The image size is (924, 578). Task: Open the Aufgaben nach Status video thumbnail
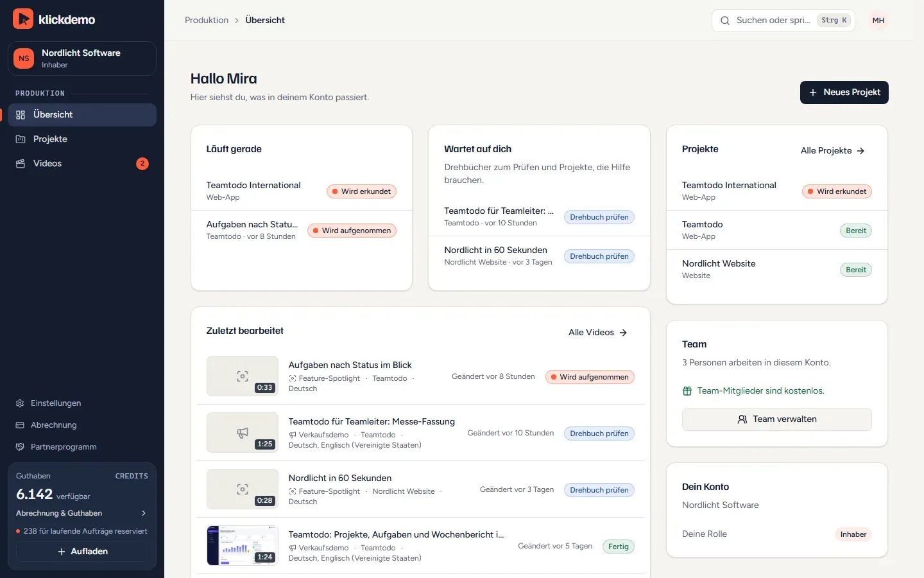[x=243, y=376]
